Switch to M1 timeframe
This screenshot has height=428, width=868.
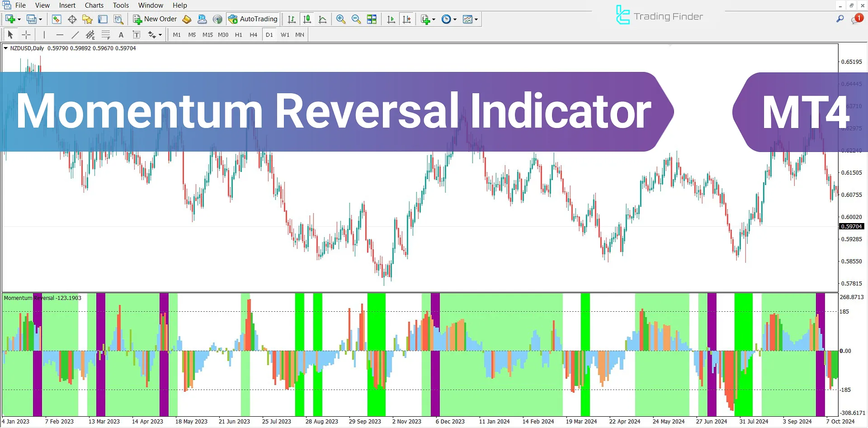pyautogui.click(x=177, y=34)
